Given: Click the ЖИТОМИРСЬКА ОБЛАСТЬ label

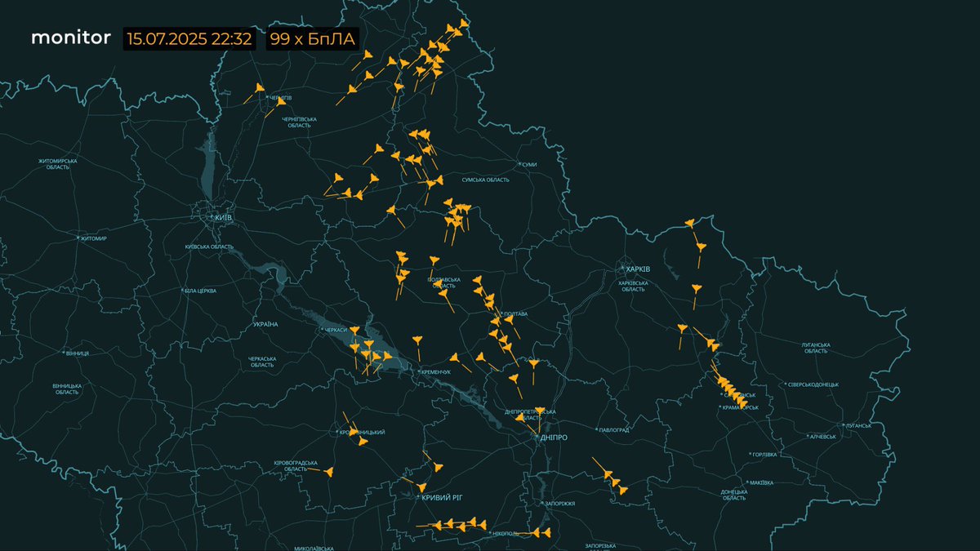Looking at the screenshot, I should click(x=58, y=163).
